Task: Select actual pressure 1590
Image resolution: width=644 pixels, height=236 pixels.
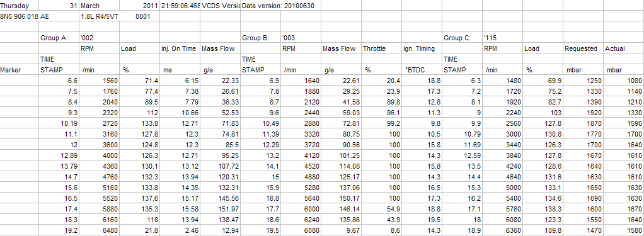Action: click(x=623, y=123)
